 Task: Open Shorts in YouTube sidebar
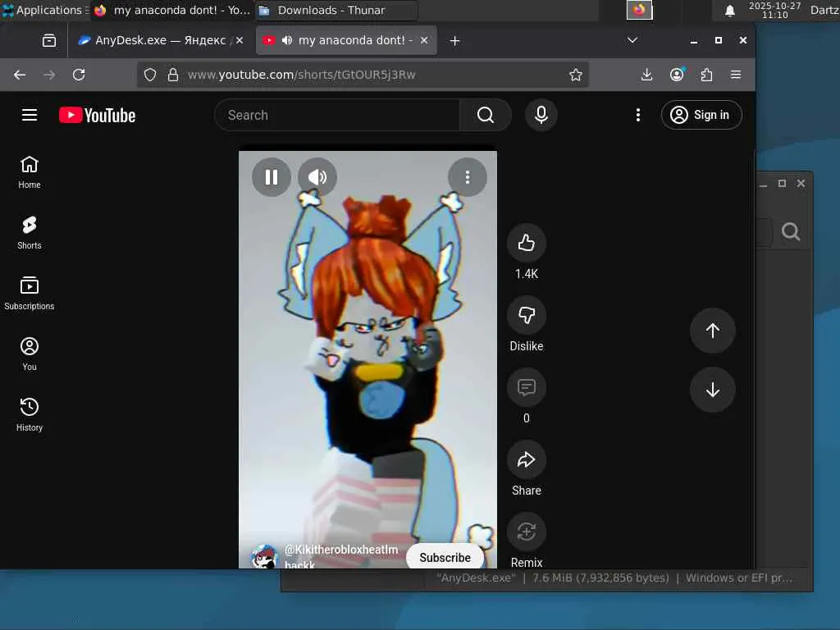click(x=30, y=233)
